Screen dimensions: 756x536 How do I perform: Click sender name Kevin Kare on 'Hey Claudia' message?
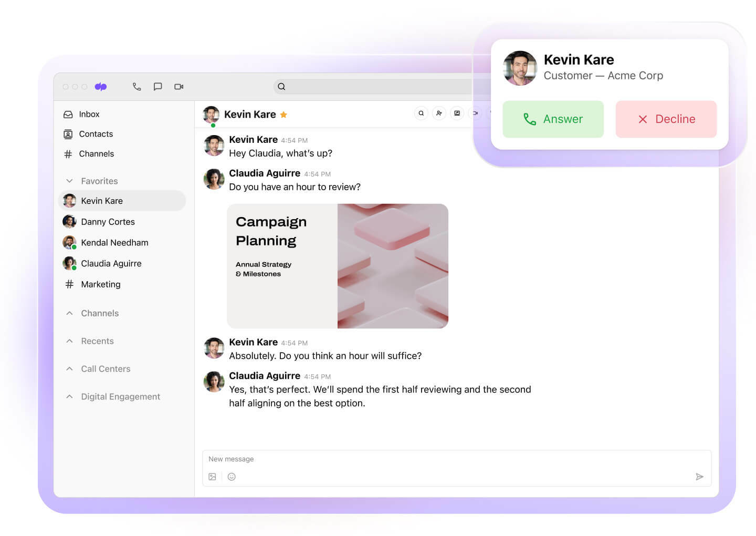253,140
